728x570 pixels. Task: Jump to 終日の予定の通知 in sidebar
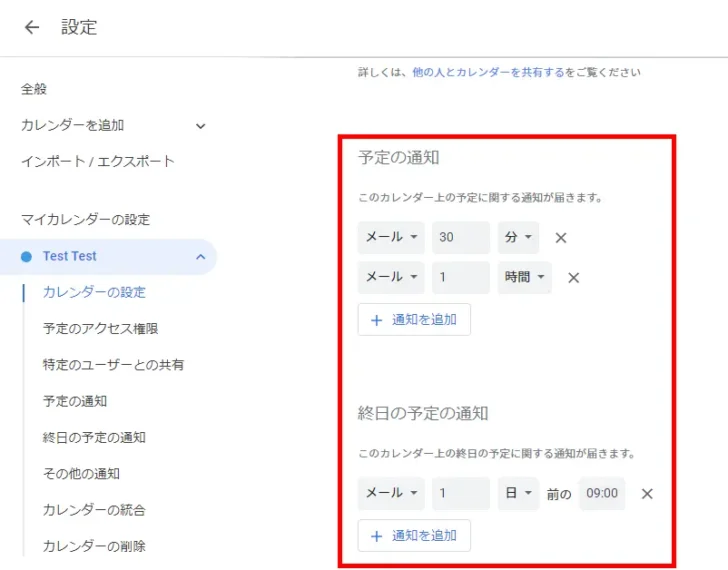point(94,437)
